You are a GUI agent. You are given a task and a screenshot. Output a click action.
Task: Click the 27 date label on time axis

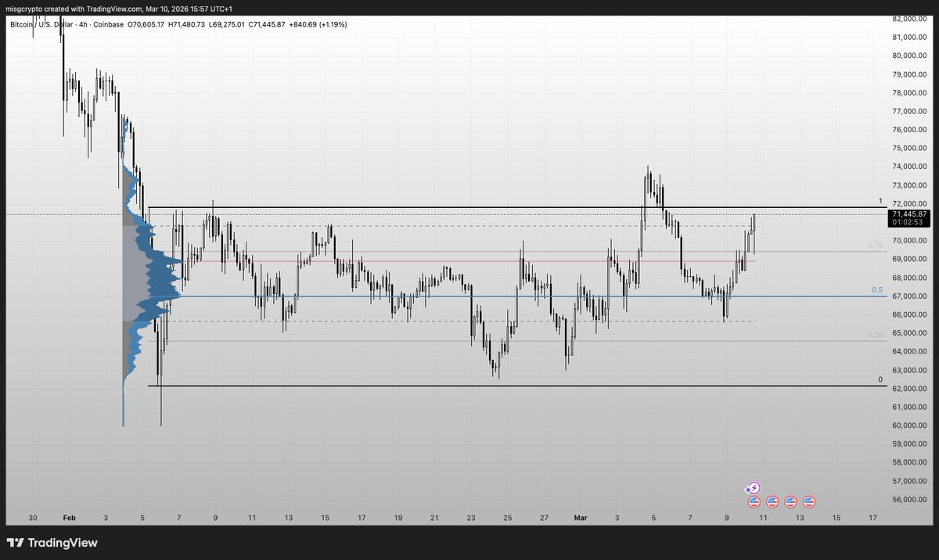pyautogui.click(x=545, y=518)
